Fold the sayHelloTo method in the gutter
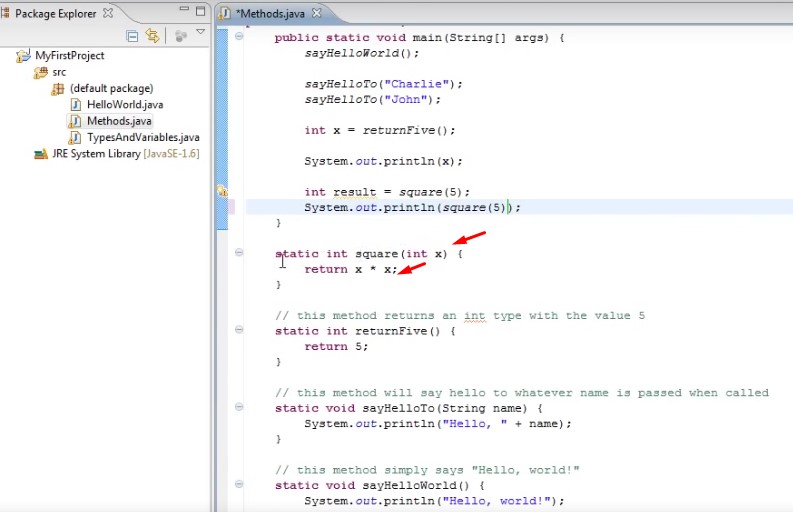The height and width of the screenshot is (512, 793). click(x=239, y=408)
